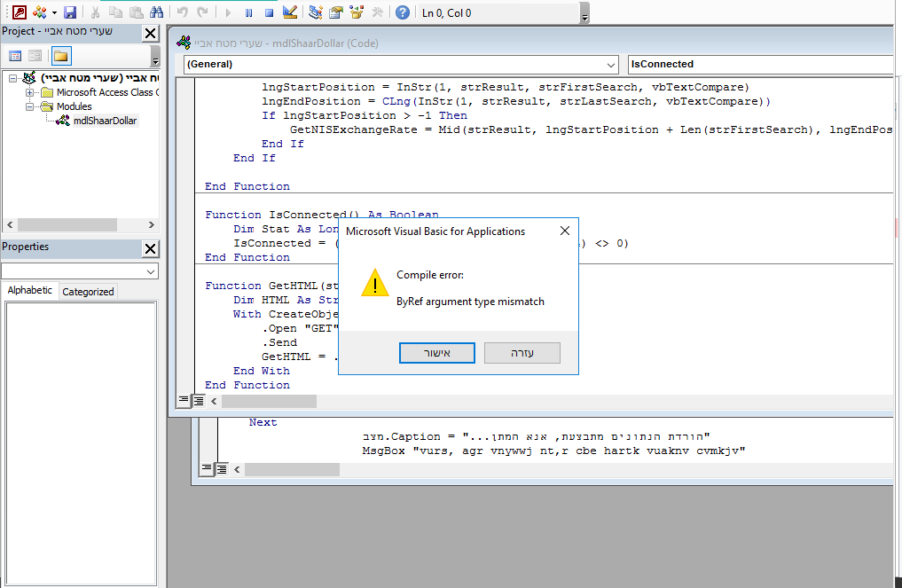Open the (General) object dropdown
Screen dimensions: 902x588
(611, 65)
